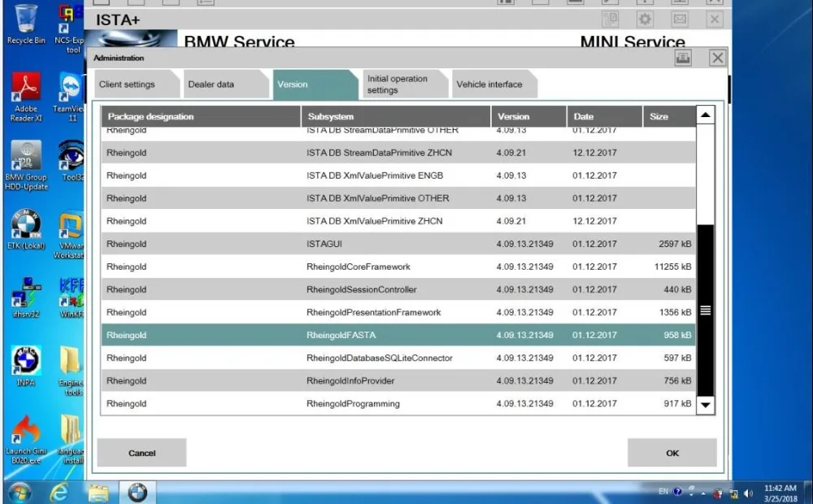Close the Administration dialog with the X
Image resolution: width=813 pixels, height=504 pixels.
(718, 58)
